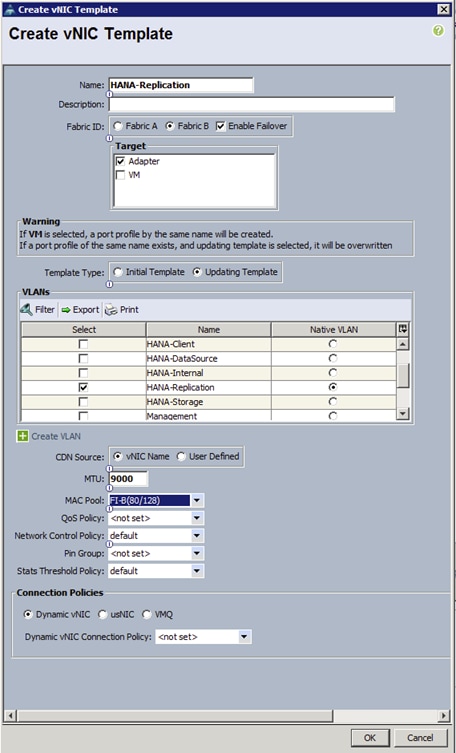Toggle the Enable Failover checkbox
This screenshot has width=456, height=753.
(x=220, y=126)
